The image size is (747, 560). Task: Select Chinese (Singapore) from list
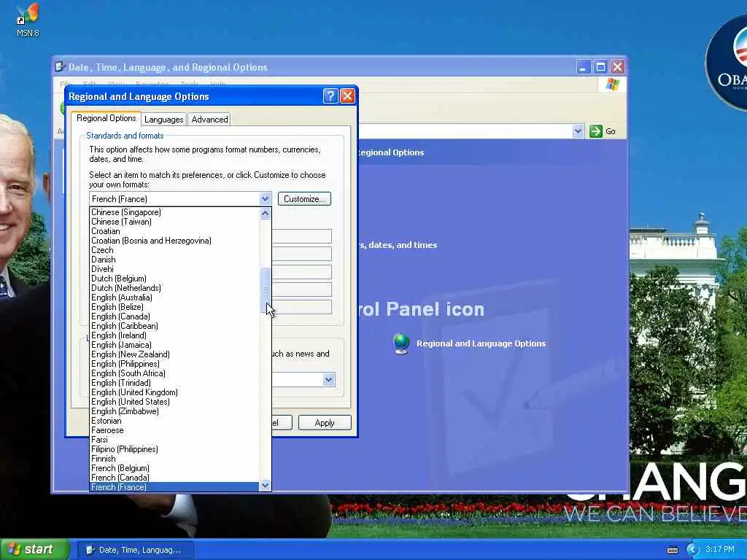click(x=174, y=212)
